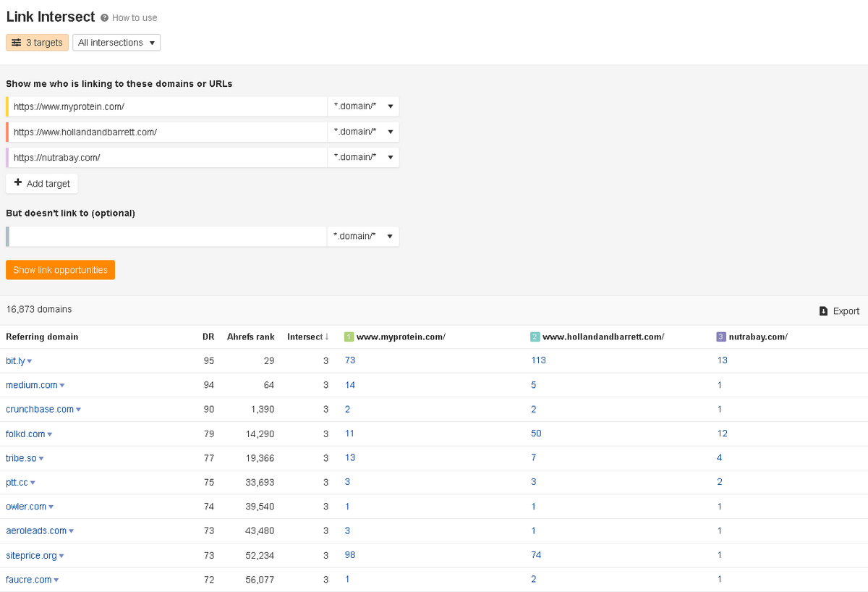This screenshot has width=868, height=592.
Task: Expand the faucre.com domain menu arrow
Action: pyautogui.click(x=56, y=580)
